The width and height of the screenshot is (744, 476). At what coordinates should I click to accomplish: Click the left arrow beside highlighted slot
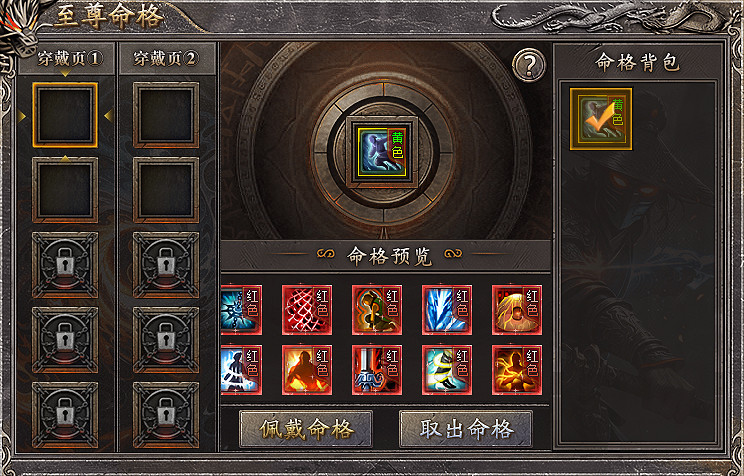click(22, 116)
